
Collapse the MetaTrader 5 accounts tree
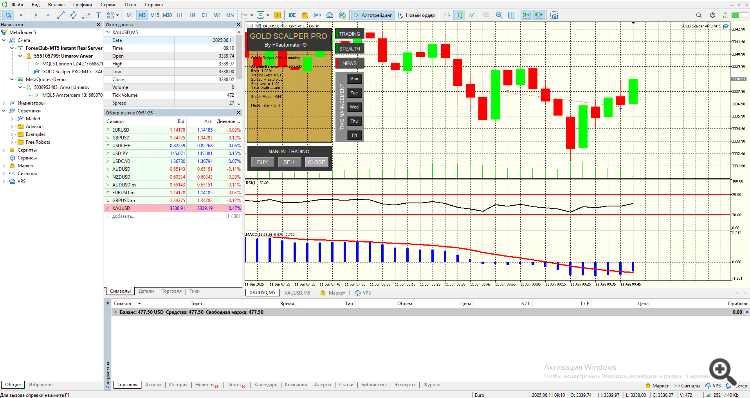4,40
